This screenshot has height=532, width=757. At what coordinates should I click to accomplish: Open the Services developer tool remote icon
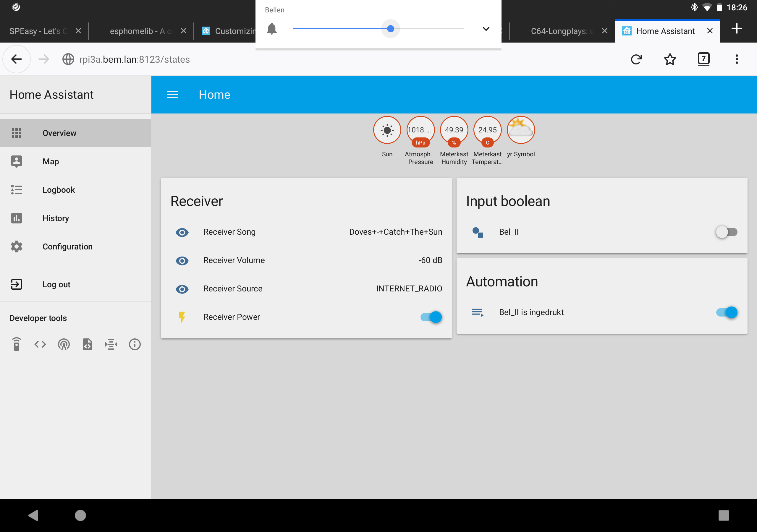(17, 344)
